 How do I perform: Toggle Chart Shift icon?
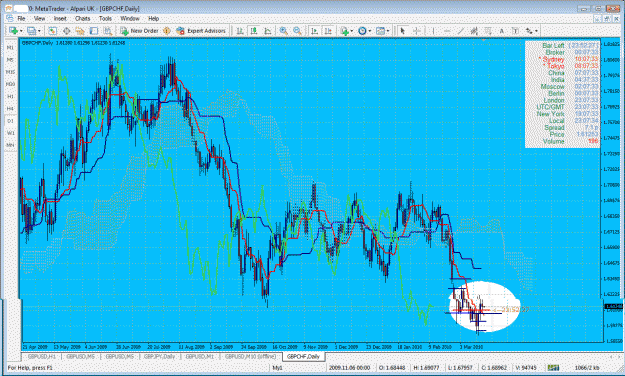tap(328, 31)
